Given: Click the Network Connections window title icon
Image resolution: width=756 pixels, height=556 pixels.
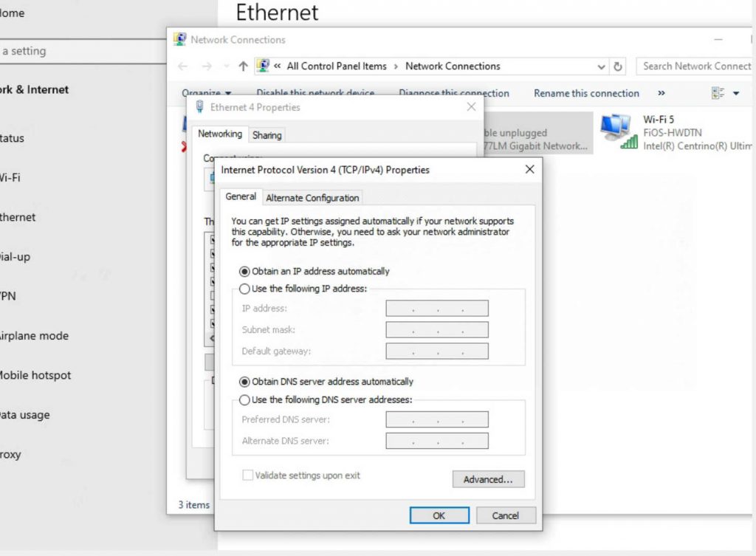Looking at the screenshot, I should (x=178, y=39).
